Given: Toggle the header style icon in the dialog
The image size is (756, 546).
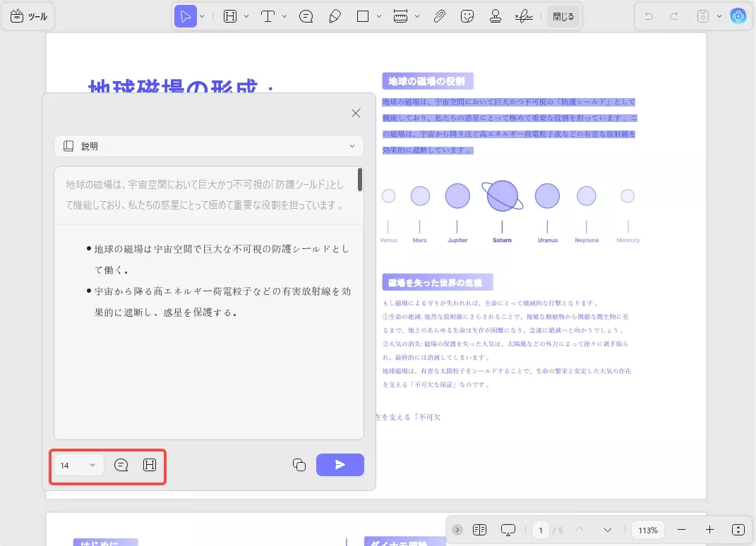Looking at the screenshot, I should click(149, 465).
